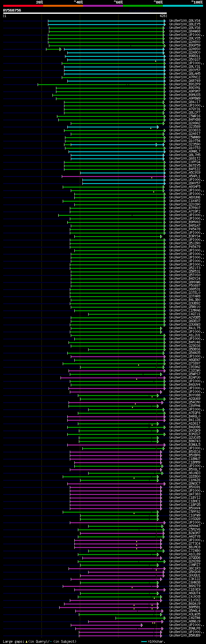Click label UniRef100_B3NUL5
Viewport: 206px width, 644px height.
click(x=185, y=445)
